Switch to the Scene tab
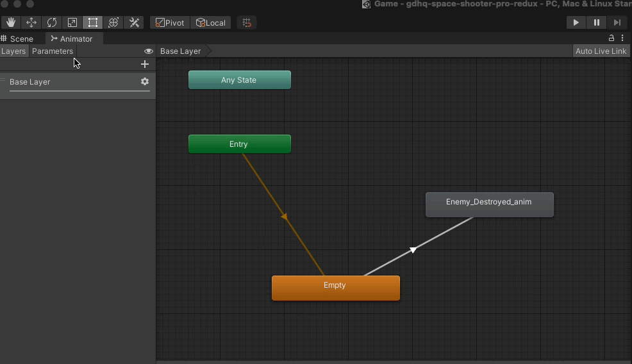Viewport: 632px width, 364px height. pos(17,38)
